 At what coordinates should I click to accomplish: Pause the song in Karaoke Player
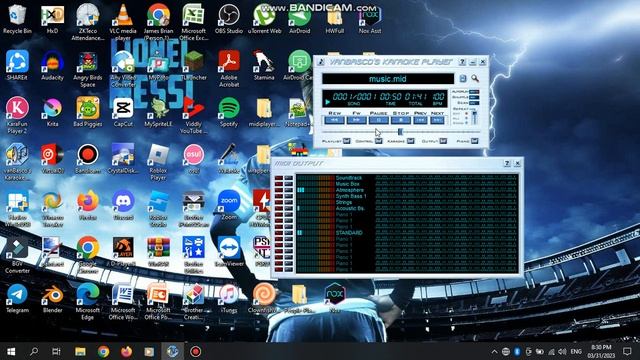379,120
